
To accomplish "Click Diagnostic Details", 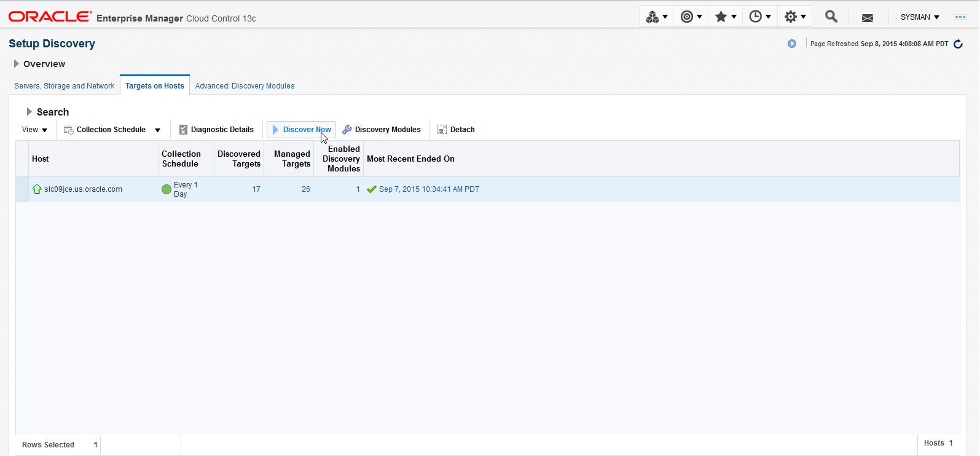I will [216, 130].
